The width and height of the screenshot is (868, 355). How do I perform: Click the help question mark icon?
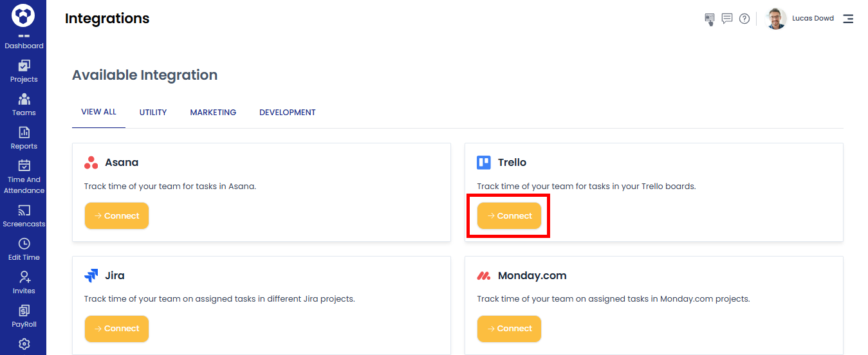pyautogui.click(x=744, y=19)
